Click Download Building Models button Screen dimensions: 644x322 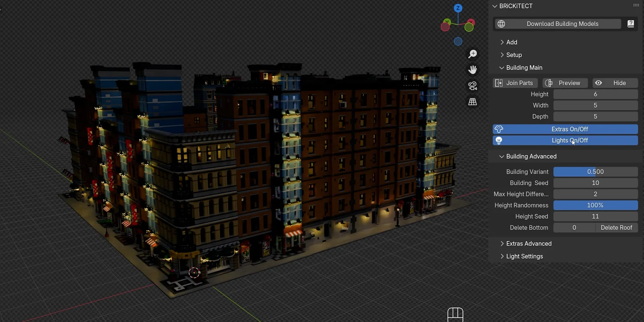pos(558,24)
